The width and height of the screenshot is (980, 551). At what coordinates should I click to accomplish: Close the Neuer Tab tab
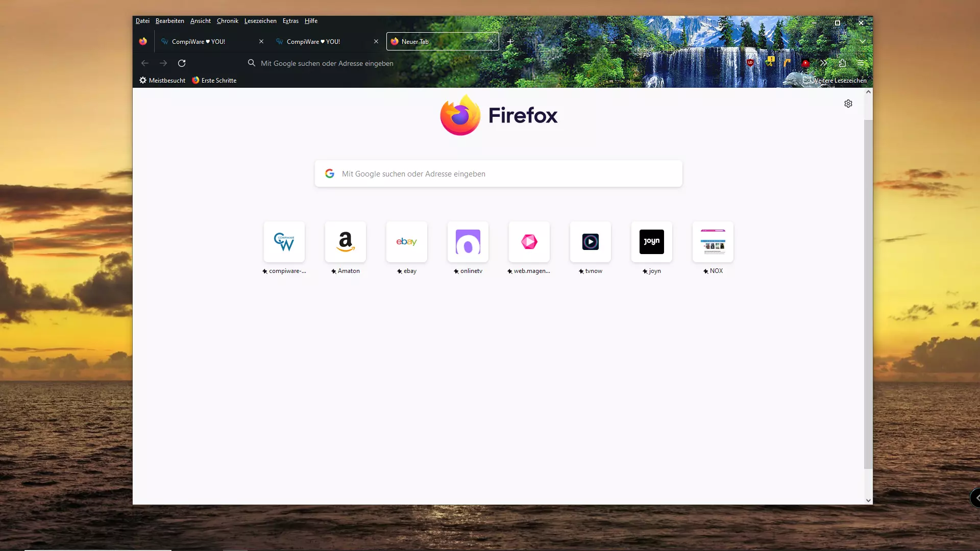tap(491, 41)
